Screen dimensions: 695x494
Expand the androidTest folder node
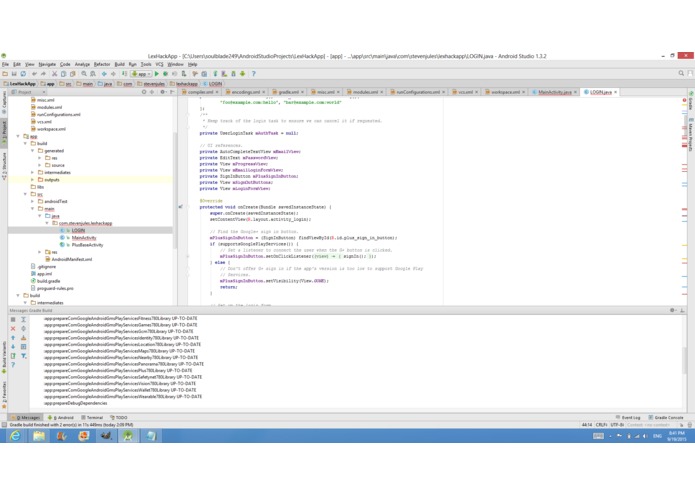click(x=32, y=202)
